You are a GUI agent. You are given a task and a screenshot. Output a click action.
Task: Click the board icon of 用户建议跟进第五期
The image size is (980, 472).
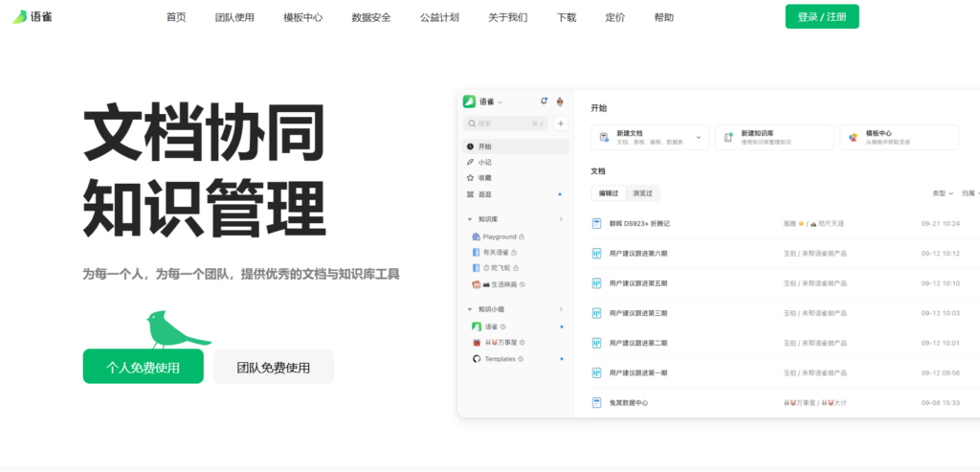(596, 283)
